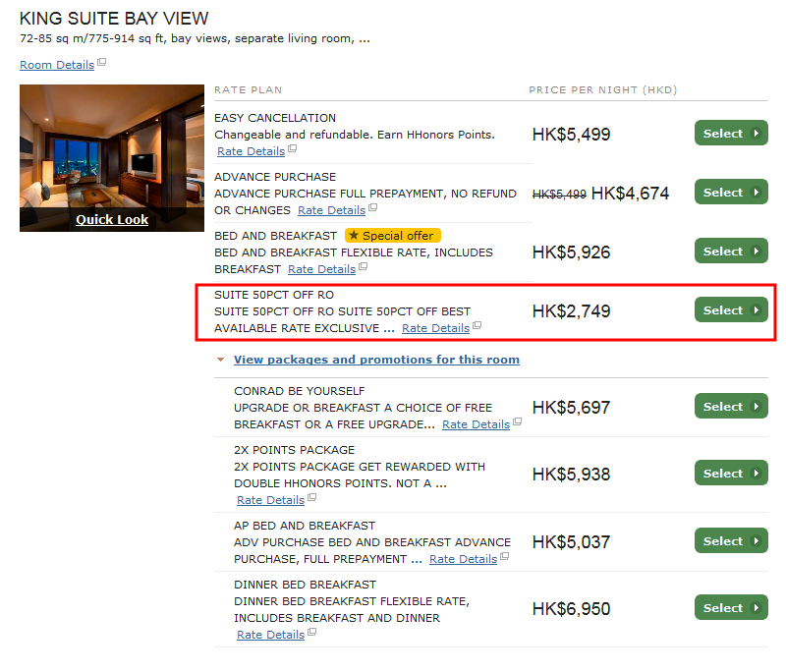Select the 2X Points Package rate

pos(731,474)
